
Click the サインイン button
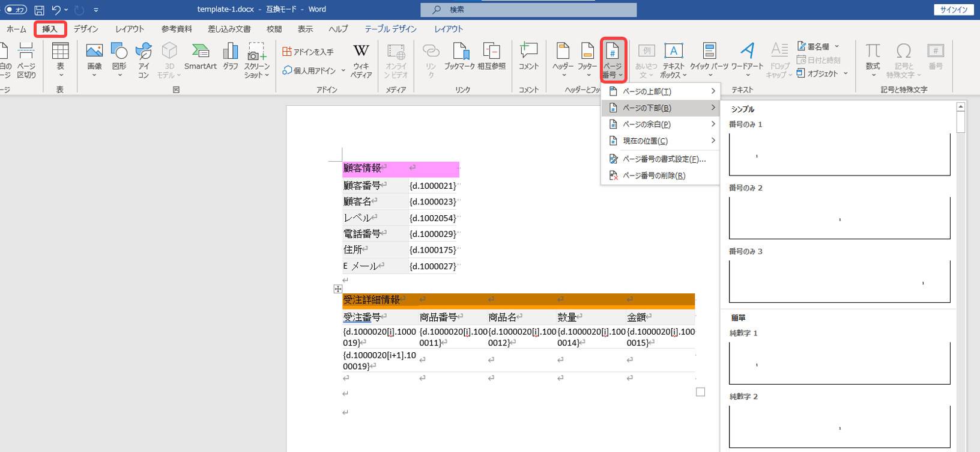pyautogui.click(x=954, y=10)
